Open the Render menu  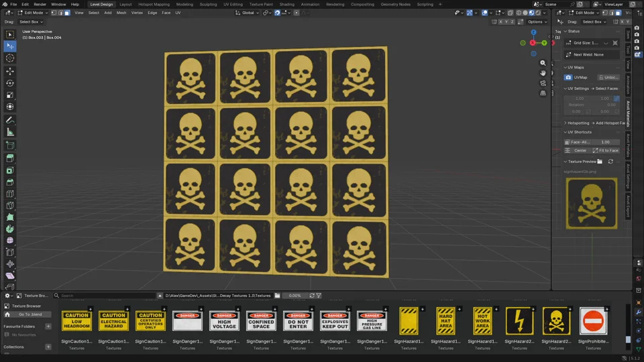[40, 4]
